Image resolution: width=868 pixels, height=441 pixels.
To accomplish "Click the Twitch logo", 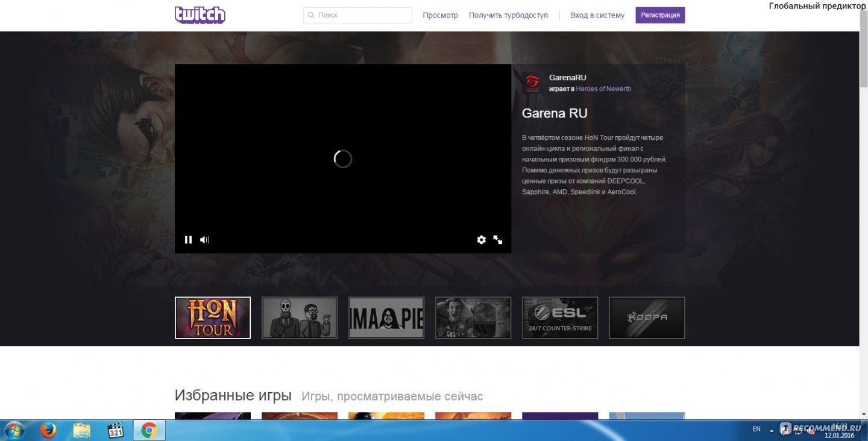I will (x=200, y=15).
